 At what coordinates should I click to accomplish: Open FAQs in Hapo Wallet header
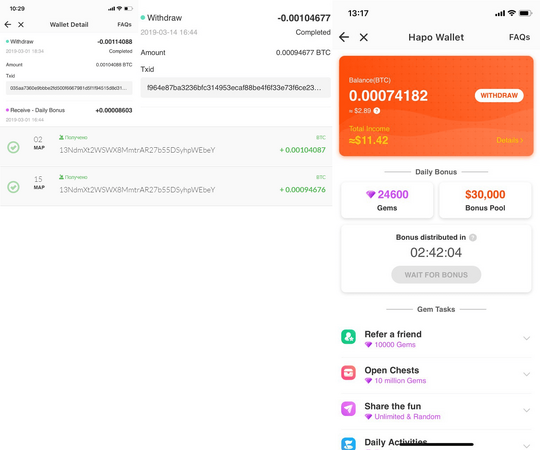(519, 37)
